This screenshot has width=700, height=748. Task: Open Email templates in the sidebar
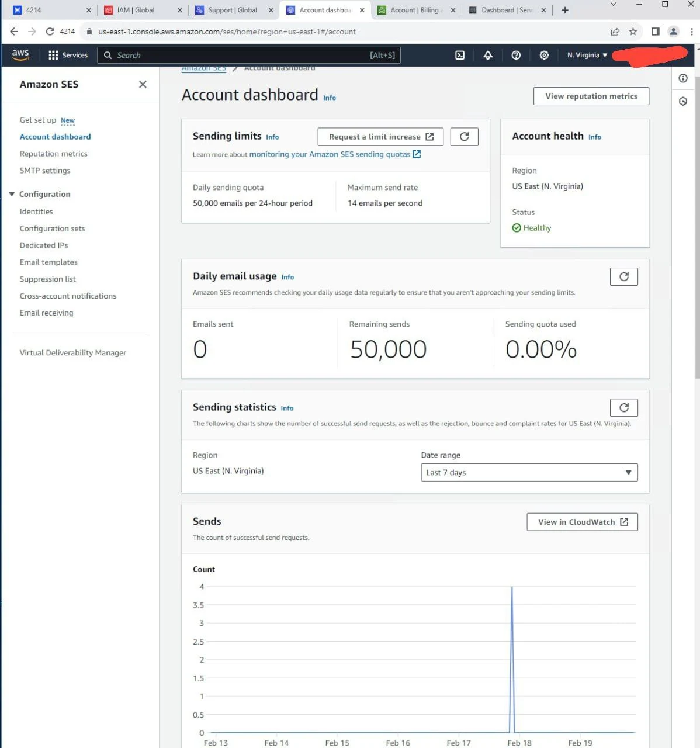click(48, 262)
